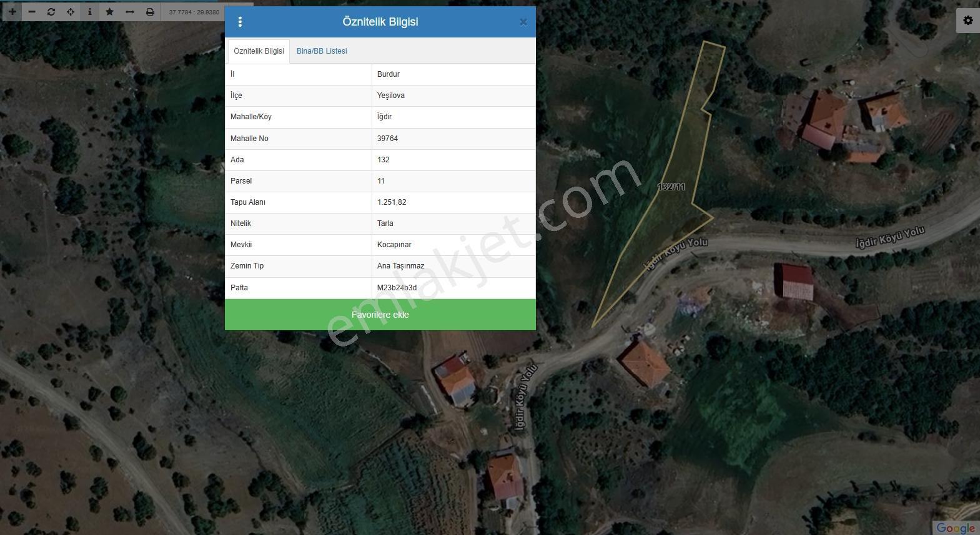The height and width of the screenshot is (535, 980).
Task: Switch to the Öznitelik Bilgisi tab
Action: coord(259,51)
